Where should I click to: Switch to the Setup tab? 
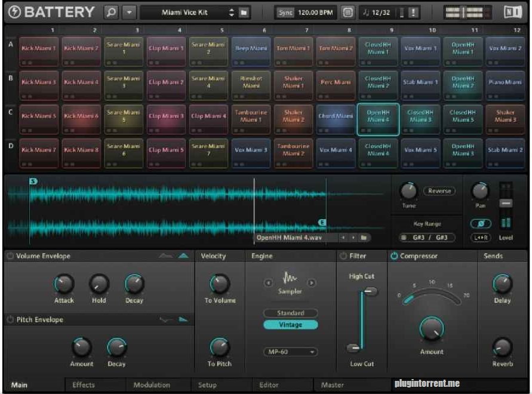tap(207, 385)
